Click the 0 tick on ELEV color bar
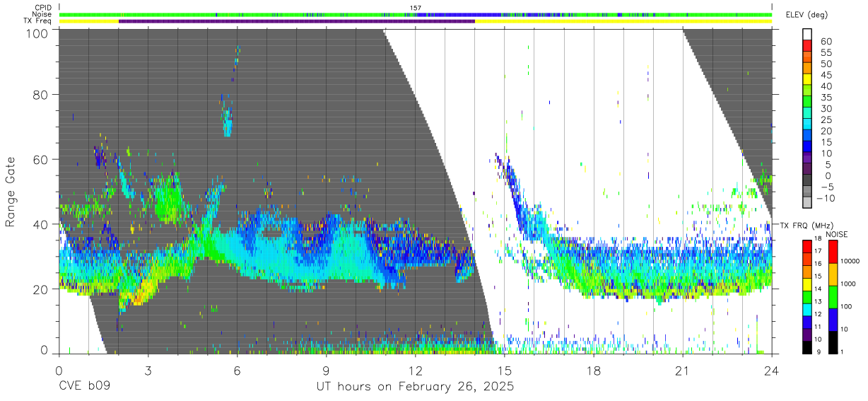Screen dimensions: 868x401 tap(828, 175)
